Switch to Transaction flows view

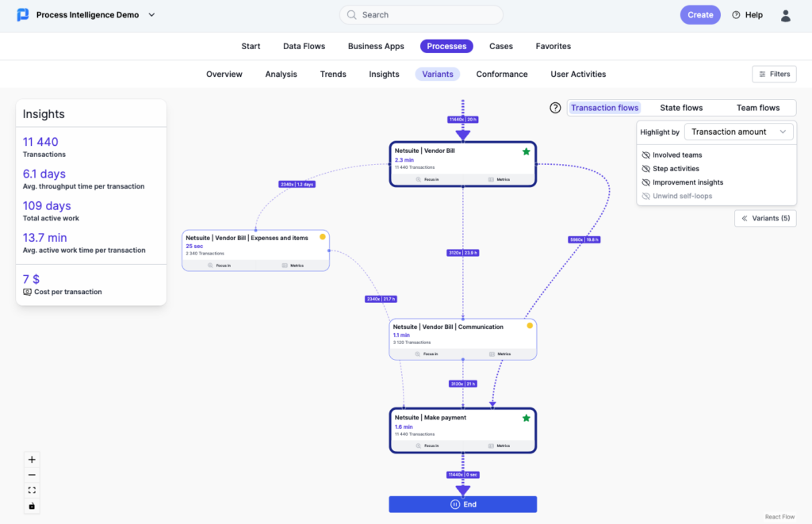(604, 108)
